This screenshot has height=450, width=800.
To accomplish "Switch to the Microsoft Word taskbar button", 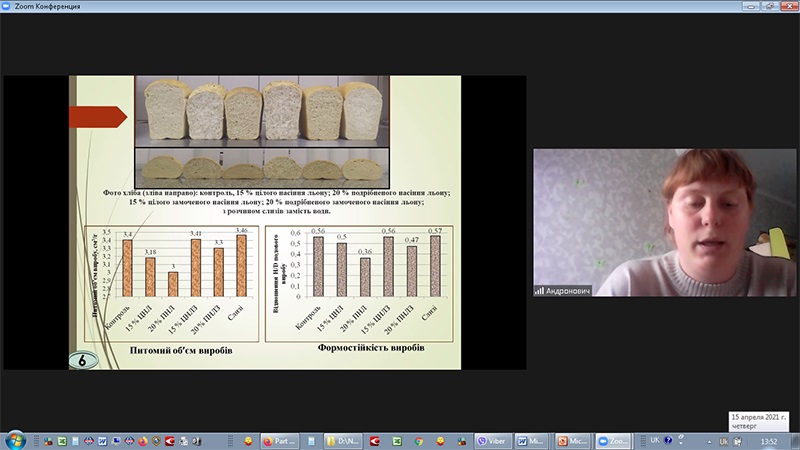I will [x=532, y=441].
